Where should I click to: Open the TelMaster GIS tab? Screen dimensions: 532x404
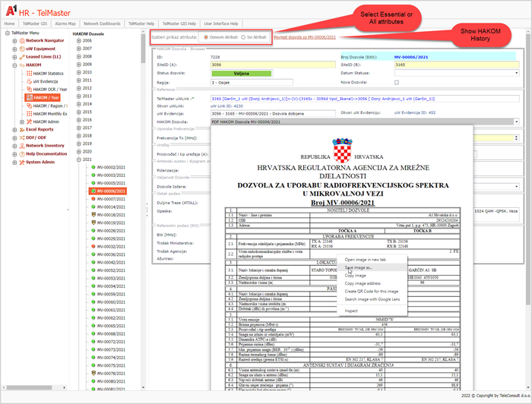click(x=35, y=24)
